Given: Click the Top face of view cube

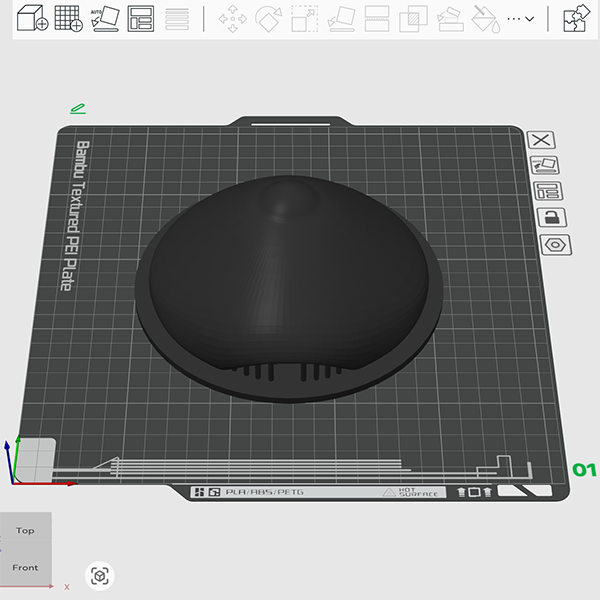Looking at the screenshot, I should pos(25,531).
